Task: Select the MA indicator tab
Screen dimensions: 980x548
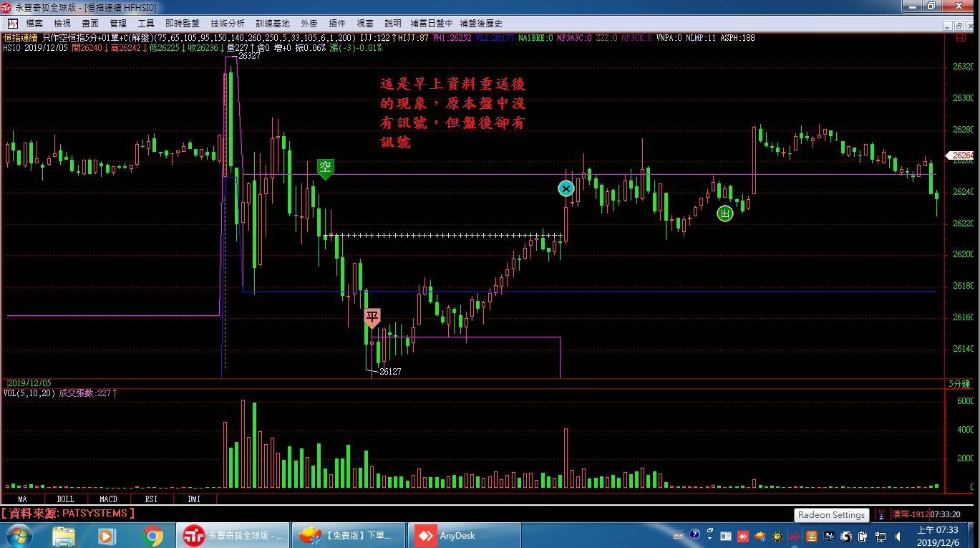Action: click(22, 499)
